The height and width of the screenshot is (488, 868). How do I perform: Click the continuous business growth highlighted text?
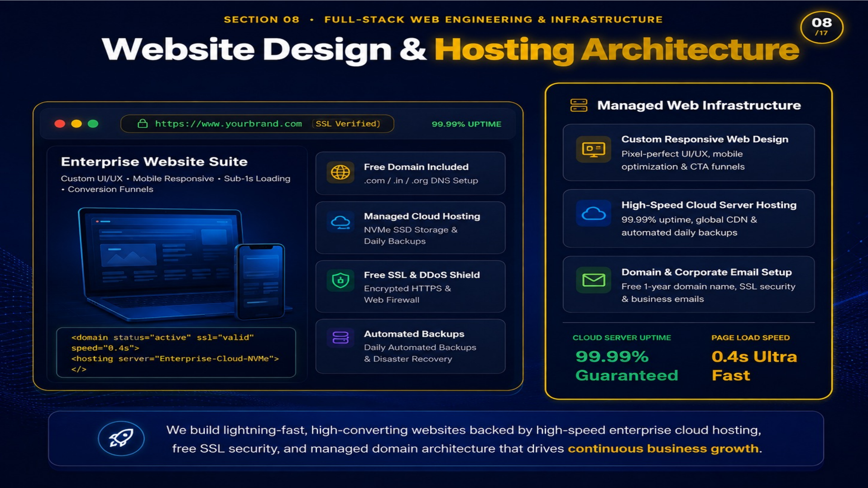[663, 449]
